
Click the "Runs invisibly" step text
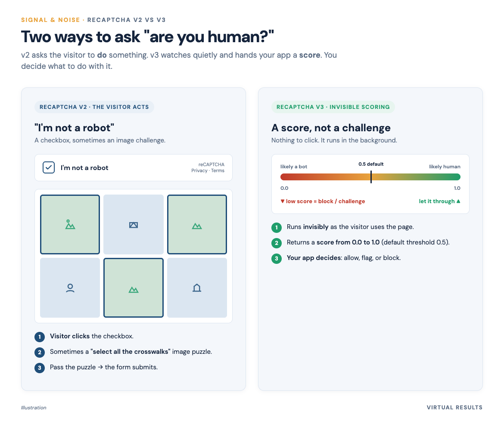pyautogui.click(x=350, y=227)
